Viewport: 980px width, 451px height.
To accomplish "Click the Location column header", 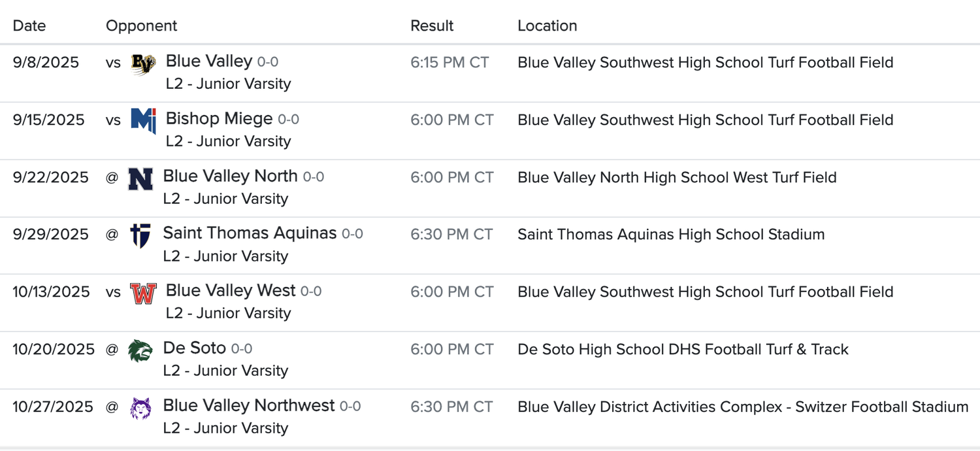I will tap(547, 26).
